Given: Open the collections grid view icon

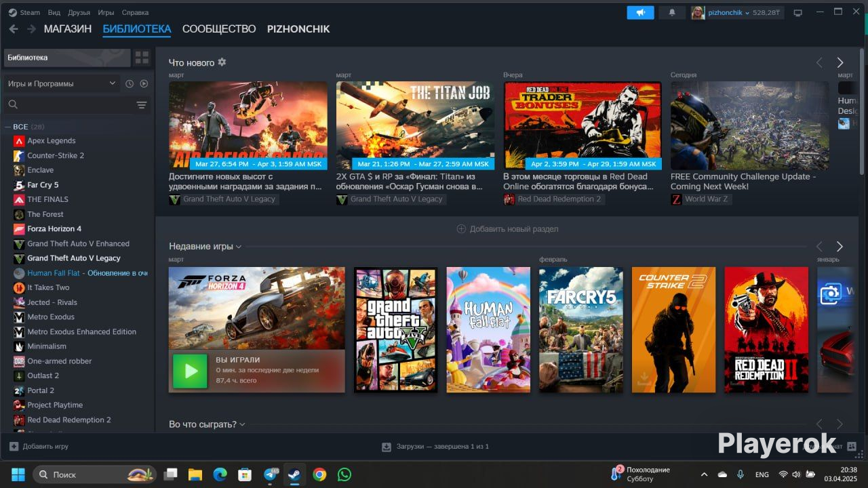Looking at the screenshot, I should coord(142,58).
